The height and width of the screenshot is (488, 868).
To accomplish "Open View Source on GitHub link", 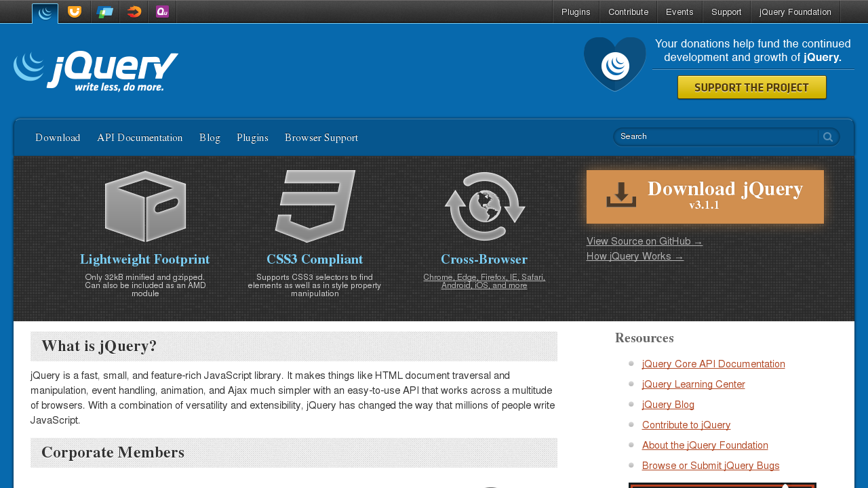I will coord(644,241).
